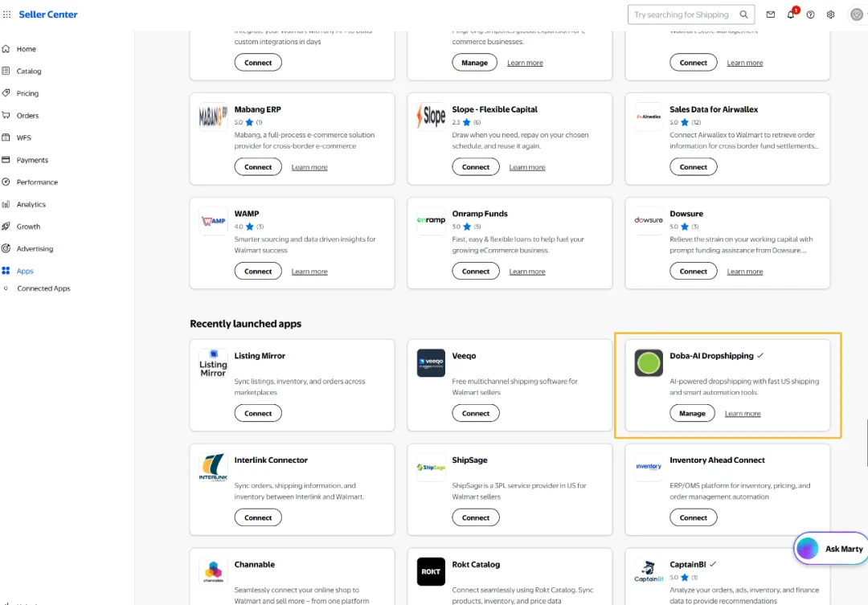Connect the Mabang ERP app
Screen dimensions: 868x605
tap(258, 166)
